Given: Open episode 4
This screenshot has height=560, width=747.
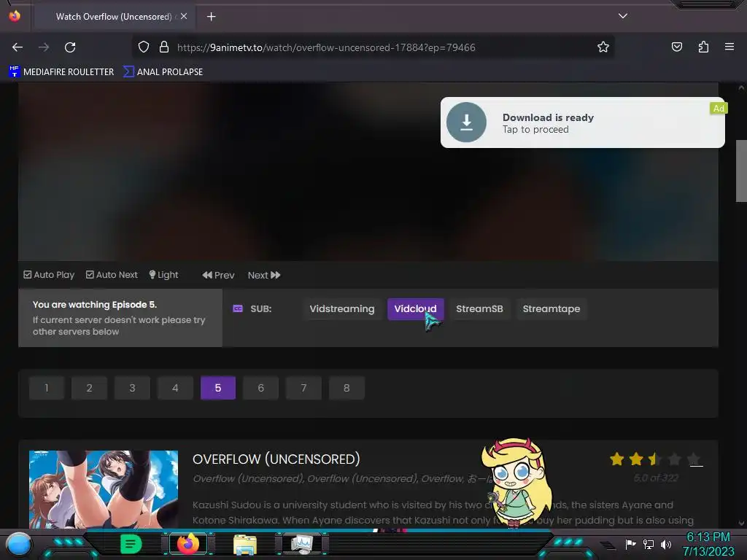Looking at the screenshot, I should point(175,388).
